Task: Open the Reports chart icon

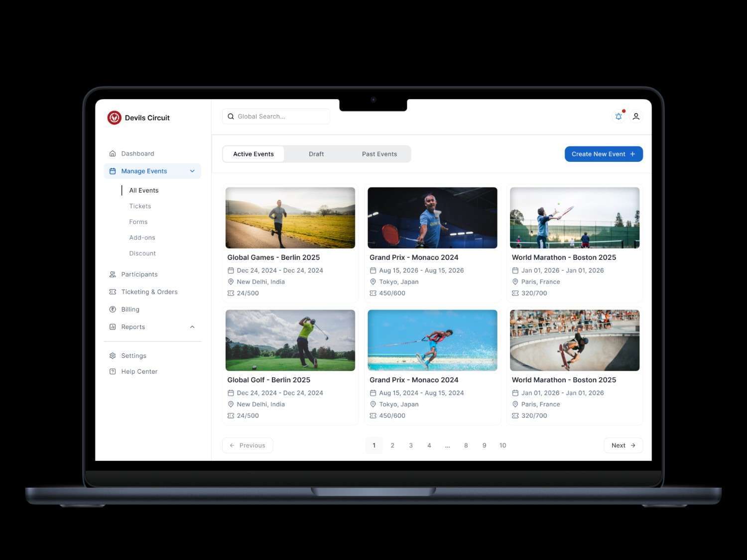Action: tap(112, 327)
